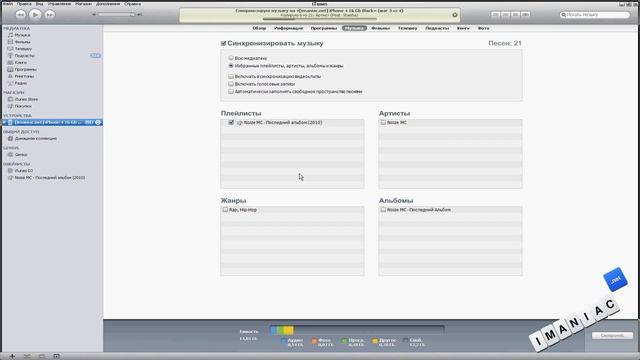This screenshot has width=640, height=360.
Task: Uncheck Noize MC playlist under Плейлисты
Action: 231,122
